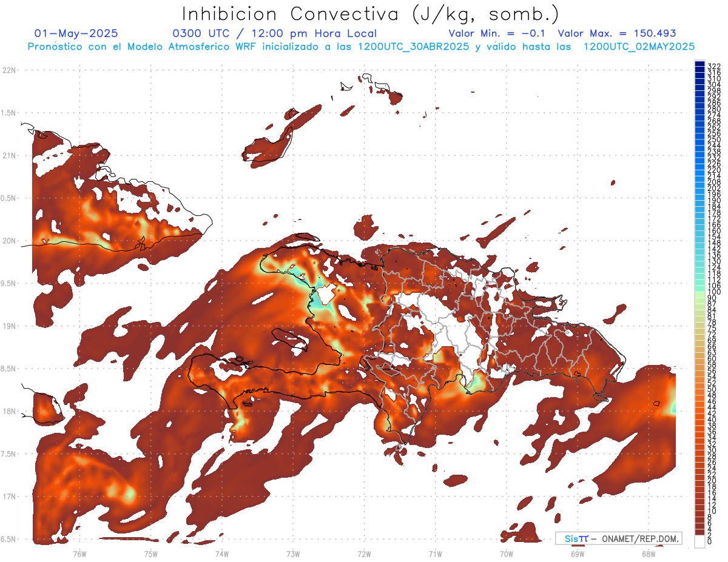The height and width of the screenshot is (562, 728).
Task: Click the initialization time '1200UTC_30ABR2025'
Action: click(x=414, y=46)
